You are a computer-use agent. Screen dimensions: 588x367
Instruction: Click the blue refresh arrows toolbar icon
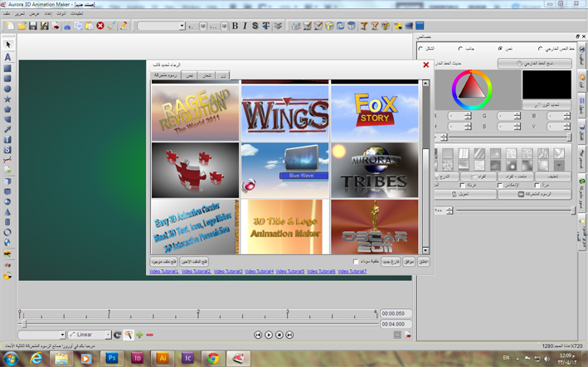341,26
